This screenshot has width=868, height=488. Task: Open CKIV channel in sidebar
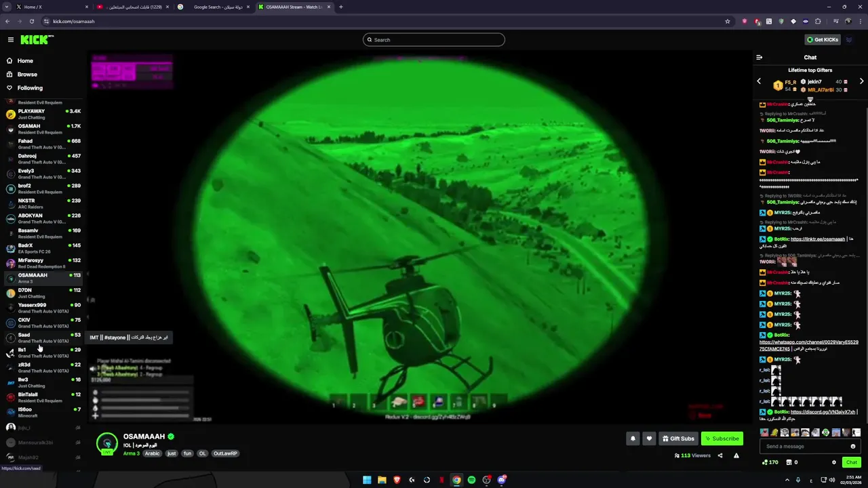(43, 323)
